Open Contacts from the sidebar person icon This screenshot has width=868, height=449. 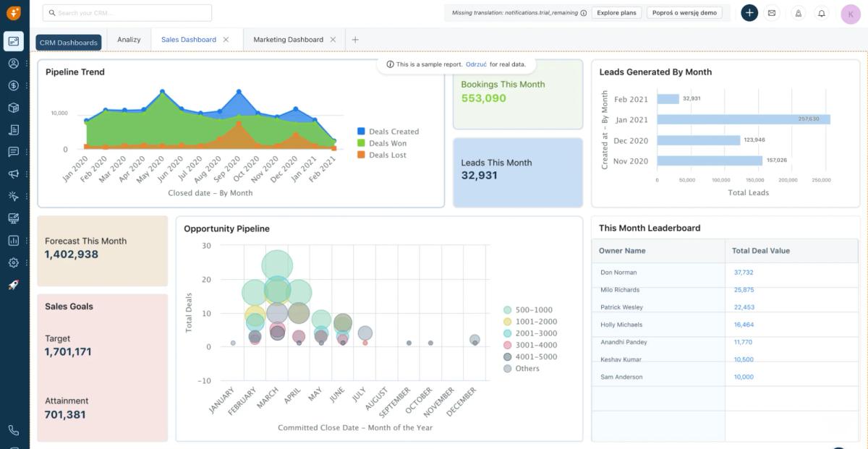(x=14, y=64)
